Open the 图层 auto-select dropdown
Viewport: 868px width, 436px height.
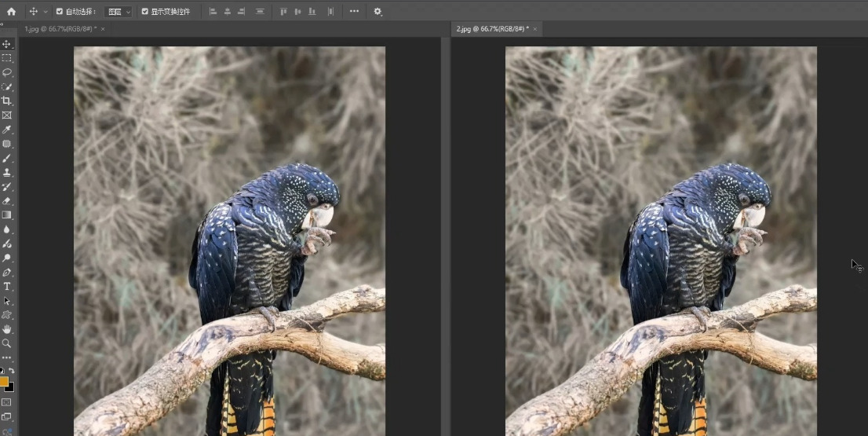pyautogui.click(x=118, y=12)
